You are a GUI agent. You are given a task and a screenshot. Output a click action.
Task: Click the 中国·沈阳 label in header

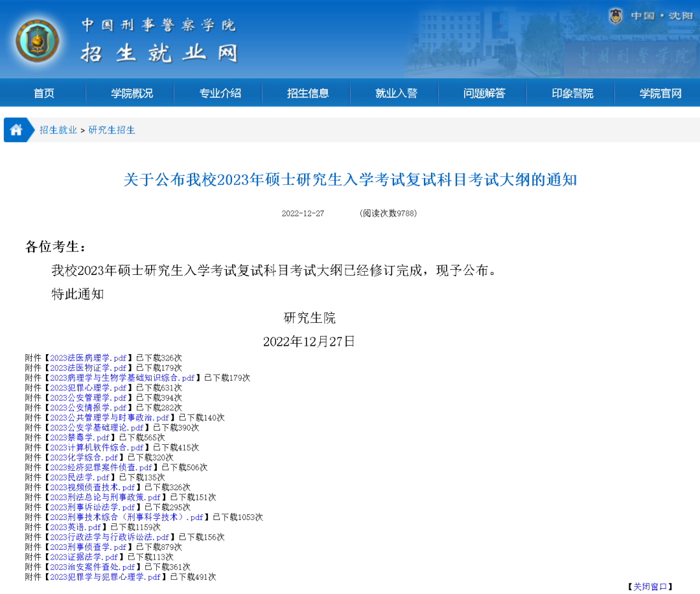click(662, 16)
